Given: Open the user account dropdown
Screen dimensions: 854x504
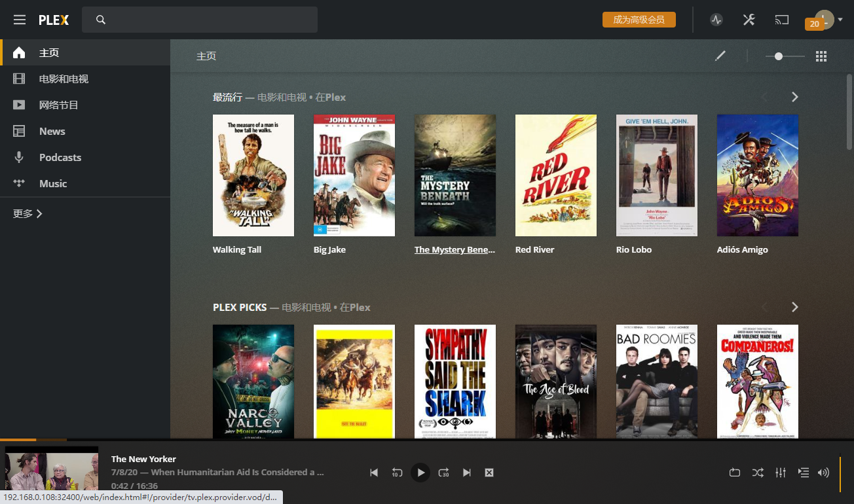Looking at the screenshot, I should (x=828, y=20).
